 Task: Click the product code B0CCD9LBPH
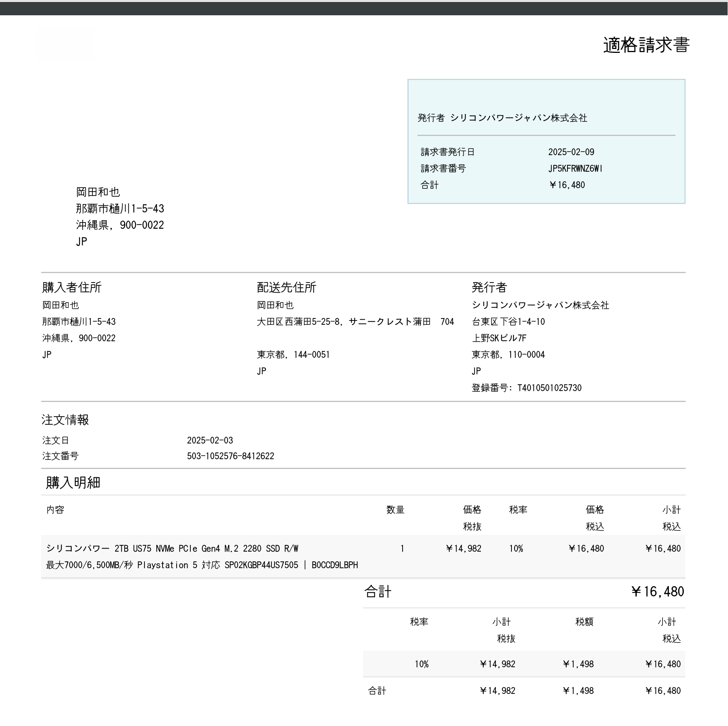pyautogui.click(x=334, y=565)
